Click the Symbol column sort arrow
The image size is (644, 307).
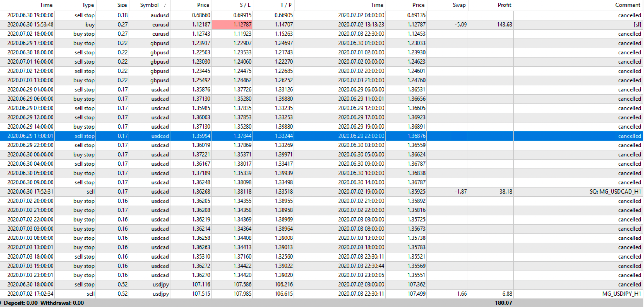[x=165, y=5]
